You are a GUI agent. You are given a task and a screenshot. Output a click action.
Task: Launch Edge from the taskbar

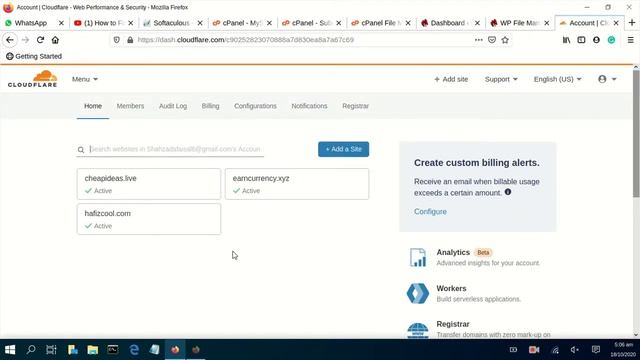click(134, 350)
